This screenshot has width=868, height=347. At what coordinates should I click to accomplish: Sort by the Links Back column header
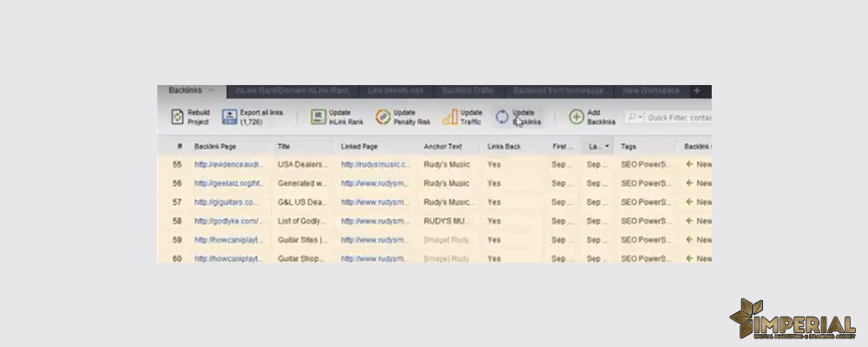click(503, 147)
